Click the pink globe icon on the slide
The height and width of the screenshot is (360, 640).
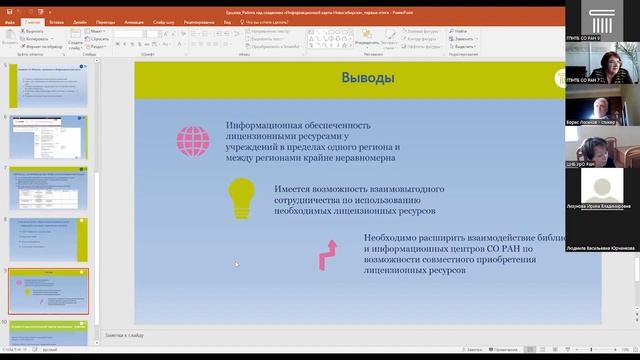click(193, 142)
